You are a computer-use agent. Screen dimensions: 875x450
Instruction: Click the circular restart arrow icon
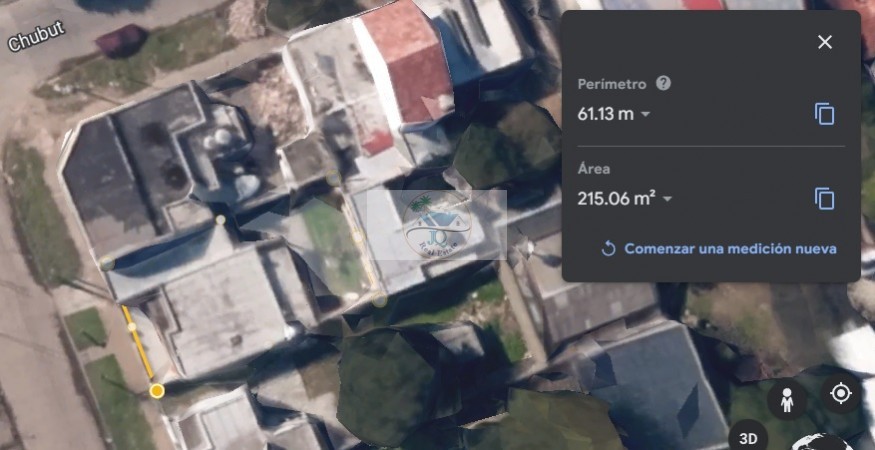[608, 249]
